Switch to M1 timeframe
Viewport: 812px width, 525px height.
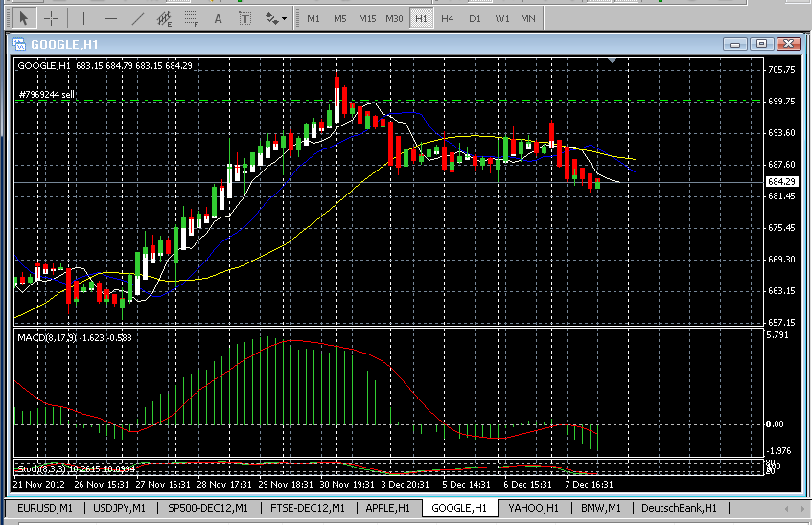pyautogui.click(x=313, y=18)
